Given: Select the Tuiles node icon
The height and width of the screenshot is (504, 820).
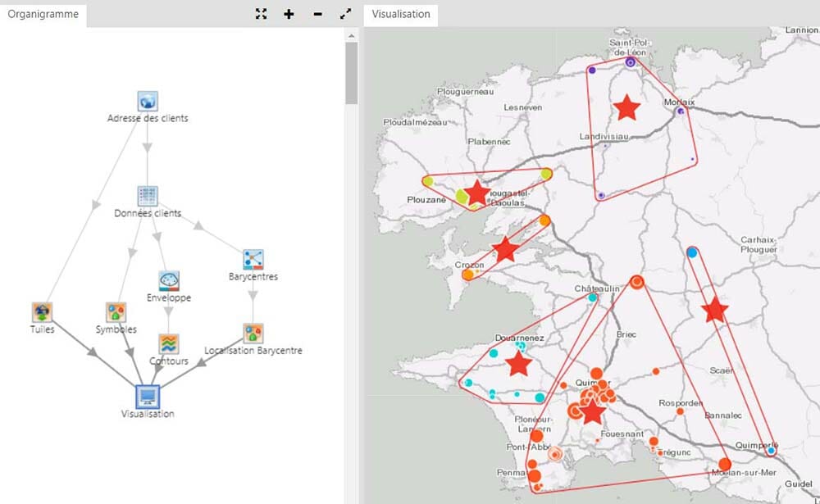Looking at the screenshot, I should pos(42,312).
